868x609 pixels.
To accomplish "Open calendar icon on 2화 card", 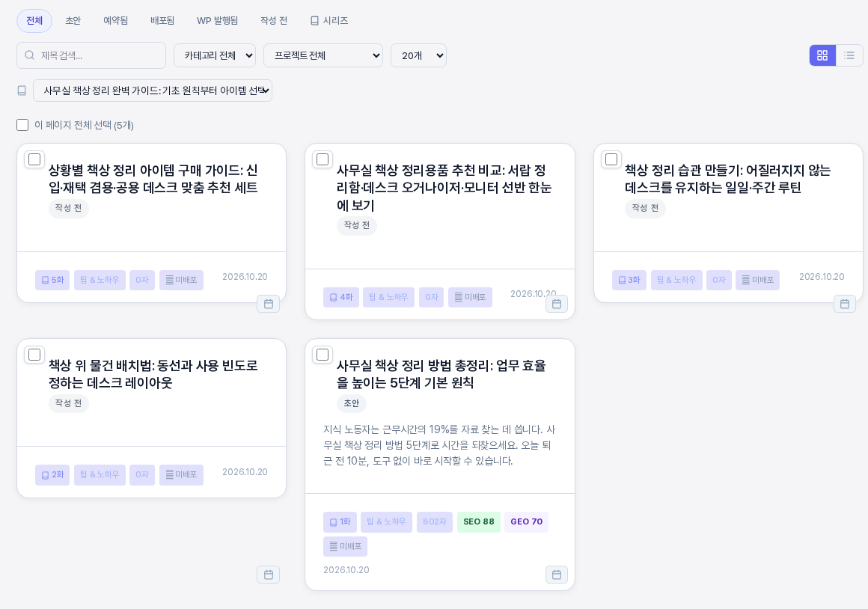I will 269,575.
